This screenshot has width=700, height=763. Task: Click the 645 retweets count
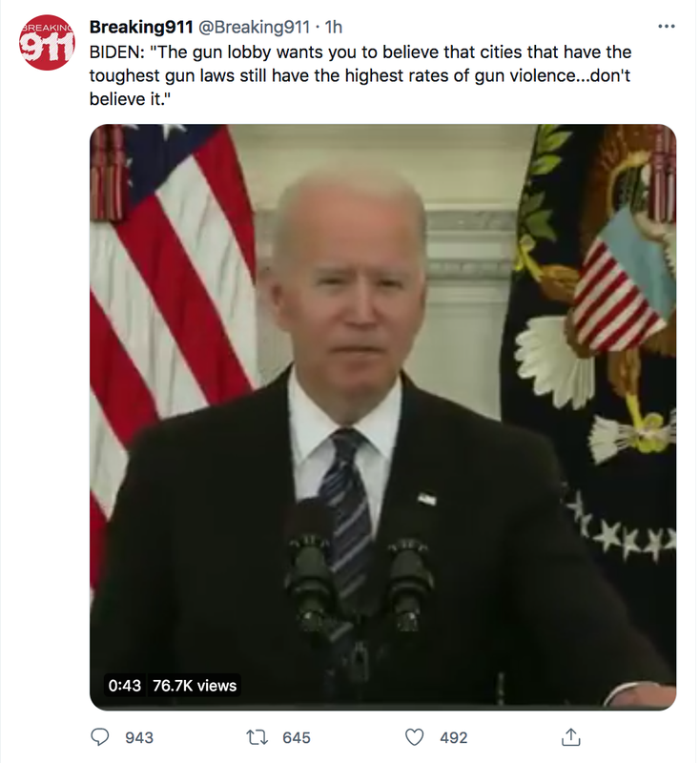pos(297,737)
